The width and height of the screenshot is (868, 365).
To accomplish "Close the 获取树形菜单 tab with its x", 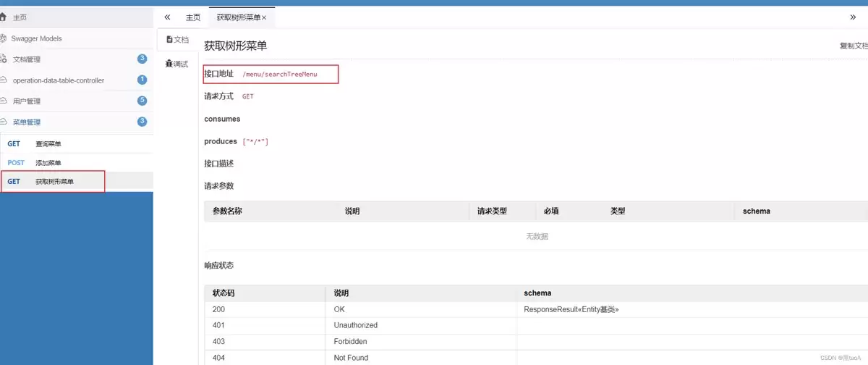I will (264, 17).
